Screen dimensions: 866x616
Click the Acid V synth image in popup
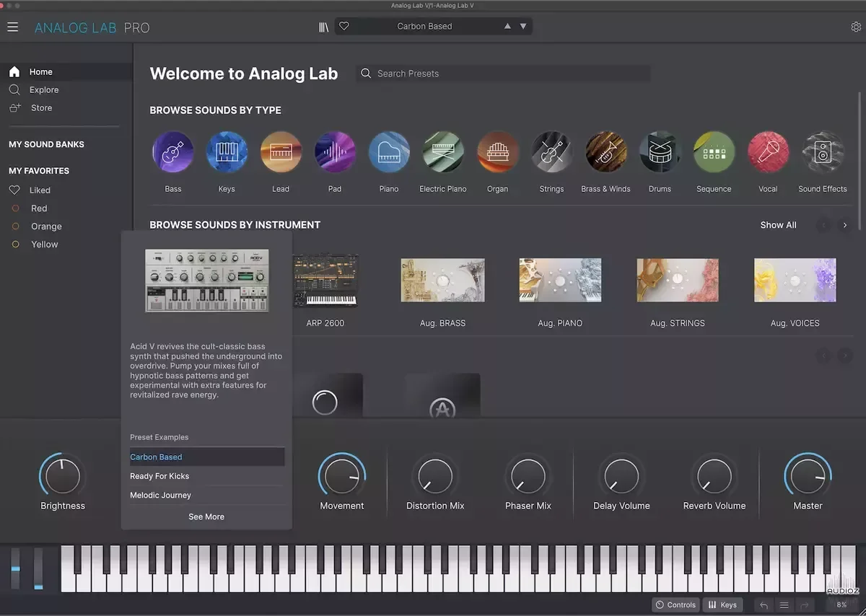(207, 281)
